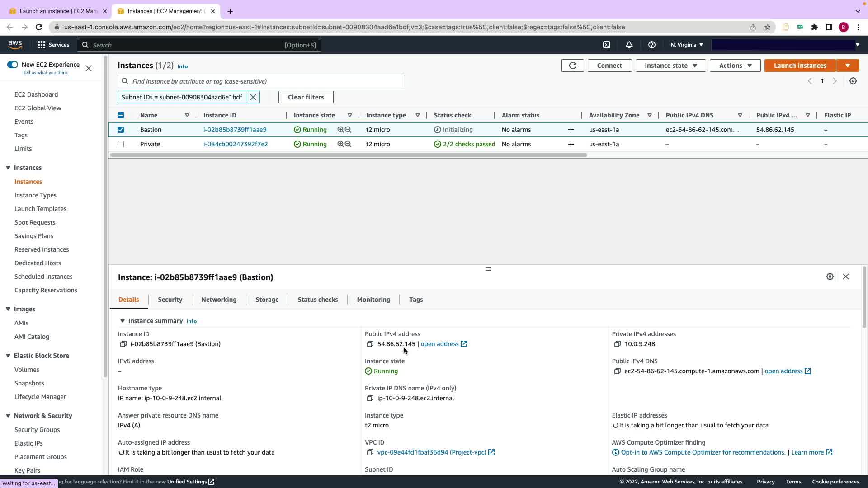Toggle off the New EC2 Experience switch

click(13, 65)
